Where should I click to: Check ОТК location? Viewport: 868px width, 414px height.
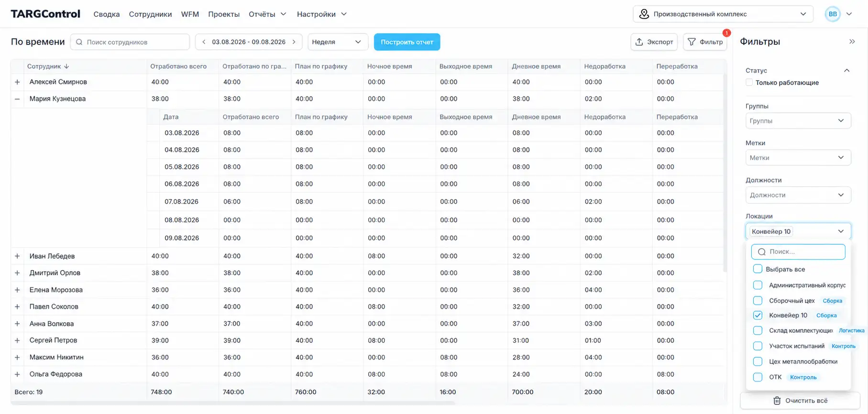(758, 377)
